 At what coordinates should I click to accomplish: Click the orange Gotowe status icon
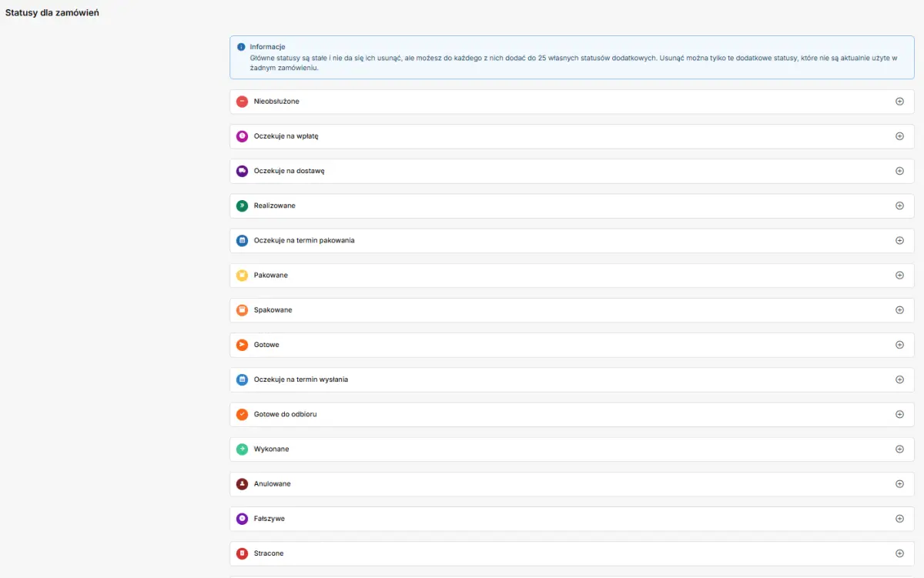click(242, 345)
